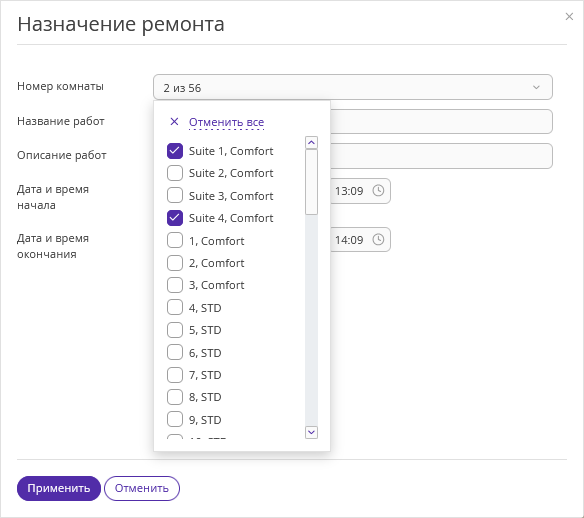Collapse the Номер комнаты dropdown
Screen dimensions: 584x518
coord(353,87)
